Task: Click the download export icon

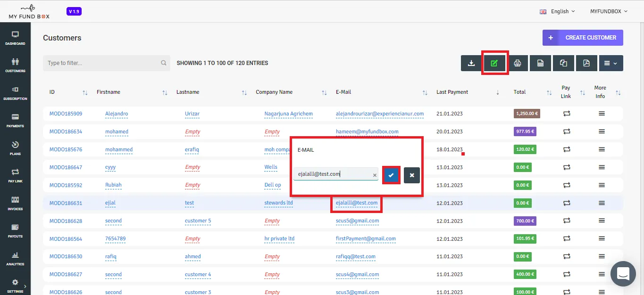Action: [471, 63]
